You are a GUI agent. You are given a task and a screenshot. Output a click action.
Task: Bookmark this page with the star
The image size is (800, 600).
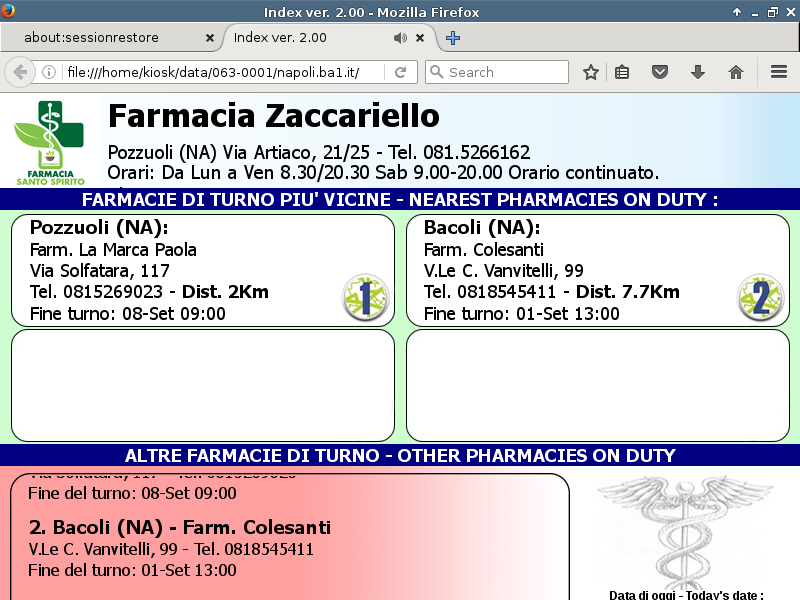click(x=591, y=72)
